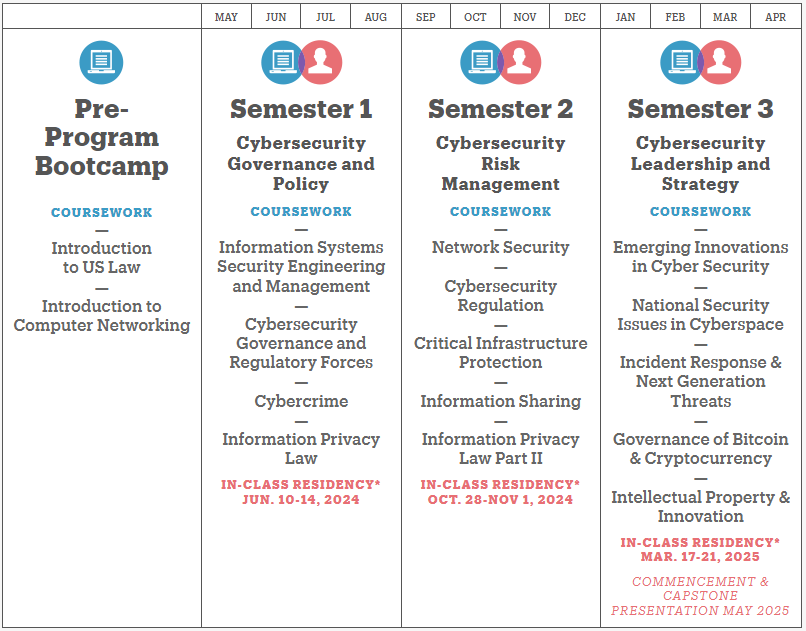Open the Pre-Program Bootcamp heading
Viewport: 806px width, 631px height.
101,137
